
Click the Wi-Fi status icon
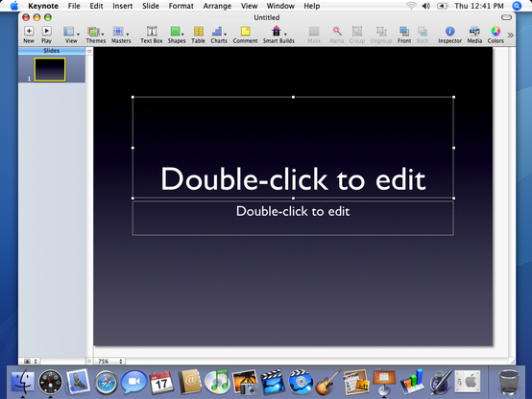pyautogui.click(x=411, y=6)
